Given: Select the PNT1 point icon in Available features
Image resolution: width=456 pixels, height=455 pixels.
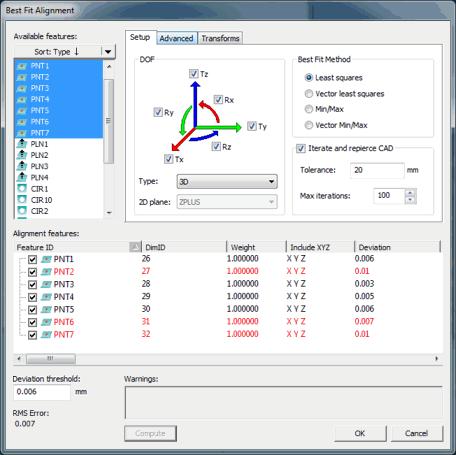Looking at the screenshot, I should 22,66.
